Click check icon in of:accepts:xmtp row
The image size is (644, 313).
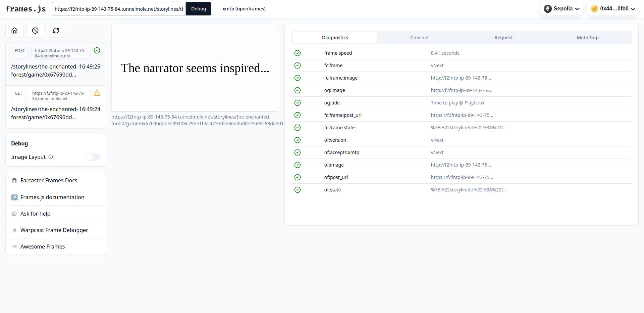pos(298,152)
